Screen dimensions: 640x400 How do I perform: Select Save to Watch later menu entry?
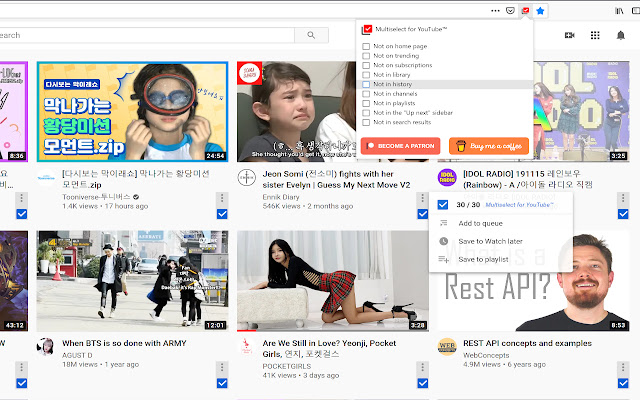click(501, 241)
